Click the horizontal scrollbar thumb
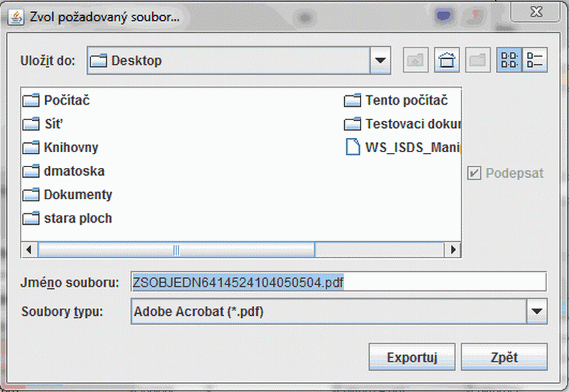569x392 pixels. [176, 250]
